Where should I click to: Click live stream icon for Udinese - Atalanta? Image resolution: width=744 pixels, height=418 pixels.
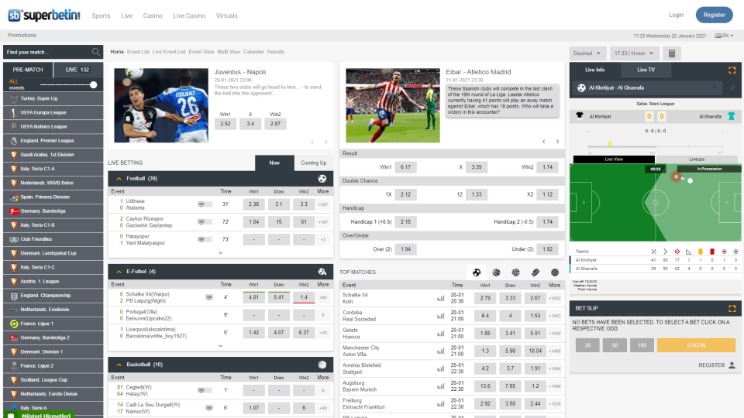point(201,204)
